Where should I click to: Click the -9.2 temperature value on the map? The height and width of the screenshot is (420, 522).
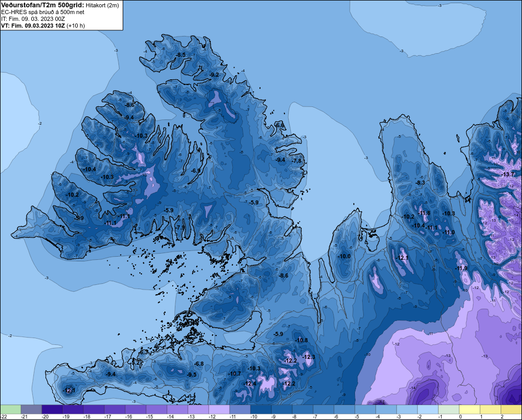pos(215,75)
